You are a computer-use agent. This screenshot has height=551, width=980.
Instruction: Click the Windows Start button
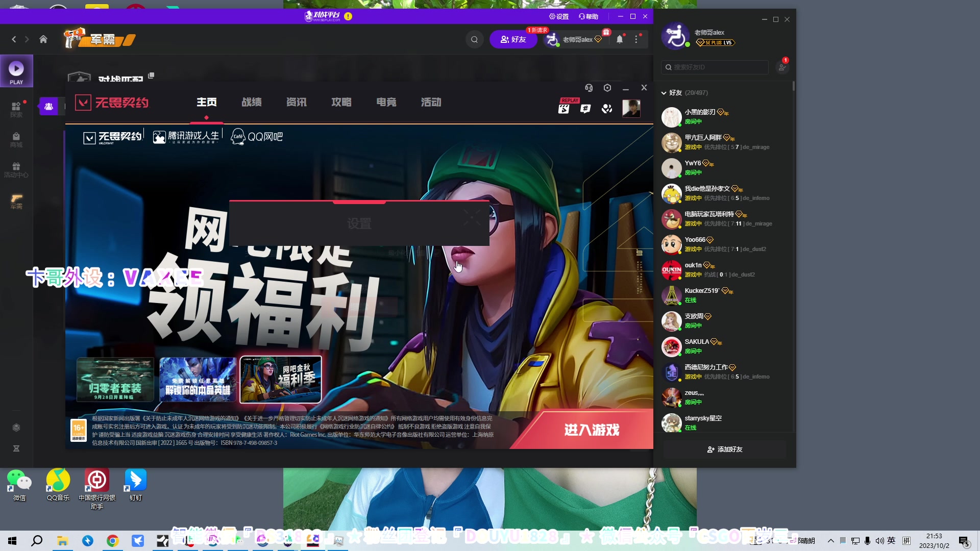pyautogui.click(x=12, y=541)
